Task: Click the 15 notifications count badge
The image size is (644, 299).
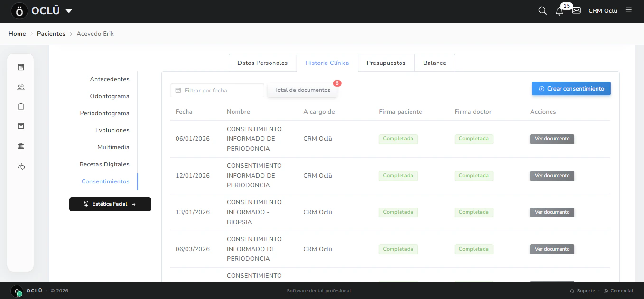Action: pos(567,6)
